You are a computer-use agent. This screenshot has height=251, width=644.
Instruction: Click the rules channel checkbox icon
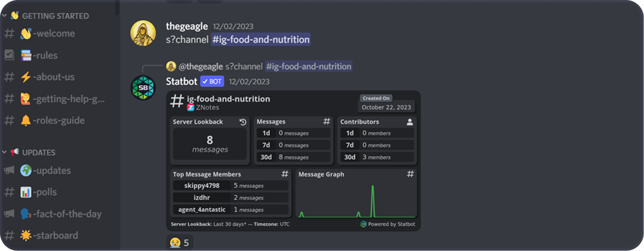point(9,55)
